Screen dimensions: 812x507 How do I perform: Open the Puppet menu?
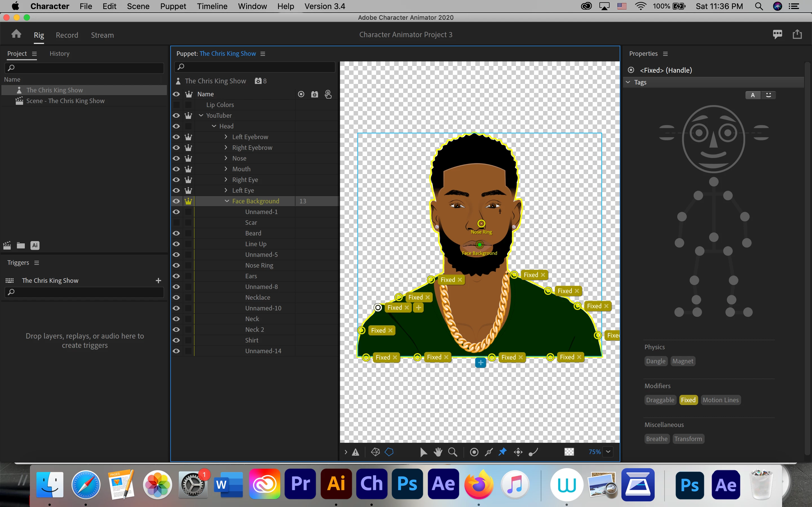pos(173,6)
